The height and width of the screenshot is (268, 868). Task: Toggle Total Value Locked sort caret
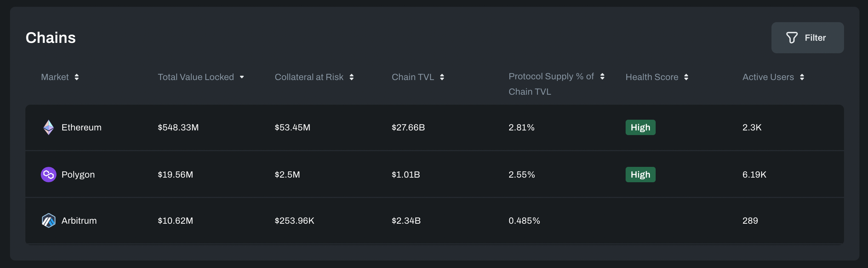pos(242,77)
